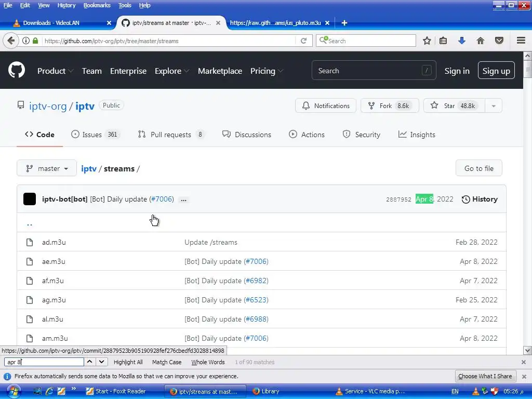Toggle Whole Words in find bar
532x399 pixels.
coord(208,362)
